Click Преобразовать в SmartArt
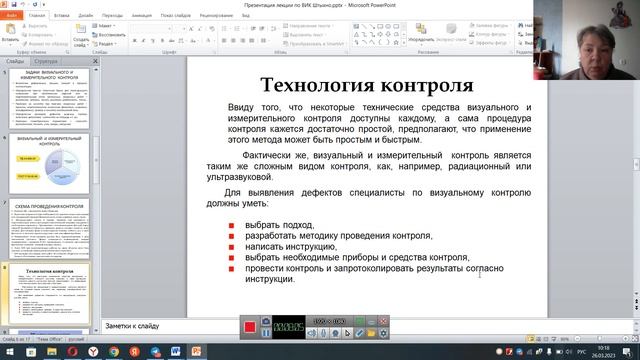640x360 pixels. click(314, 44)
